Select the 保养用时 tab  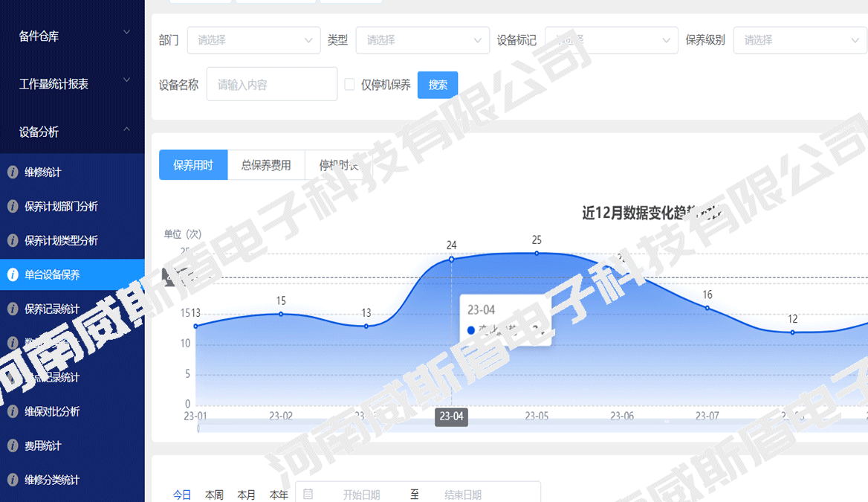[193, 165]
